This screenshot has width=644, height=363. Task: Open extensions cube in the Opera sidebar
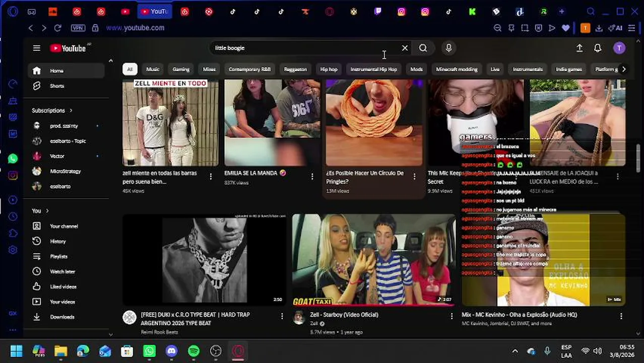[x=13, y=233]
